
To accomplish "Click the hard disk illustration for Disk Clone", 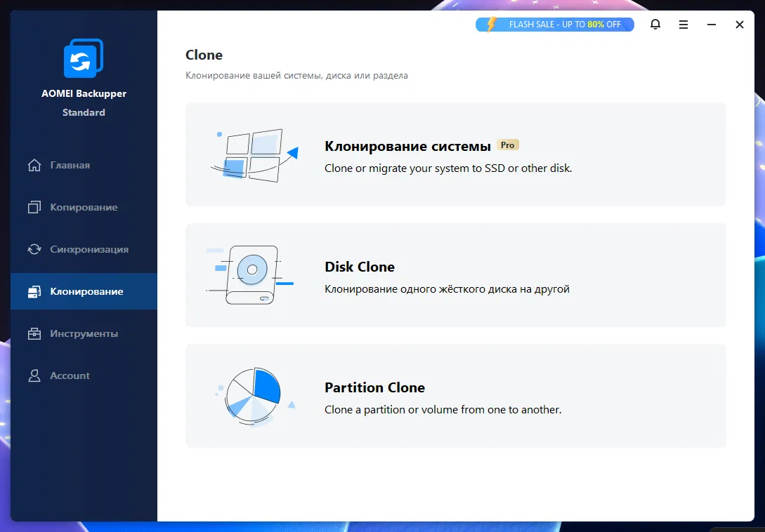I will [250, 276].
